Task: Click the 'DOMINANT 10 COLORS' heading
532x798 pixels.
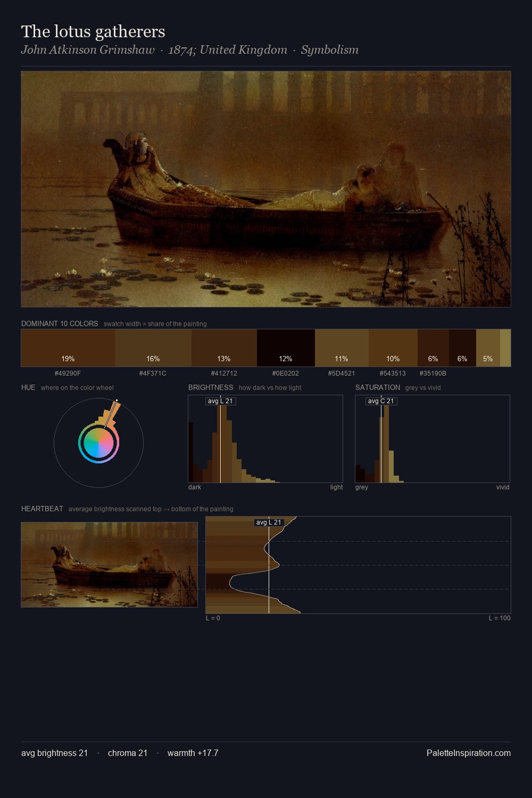Action: pos(60,323)
